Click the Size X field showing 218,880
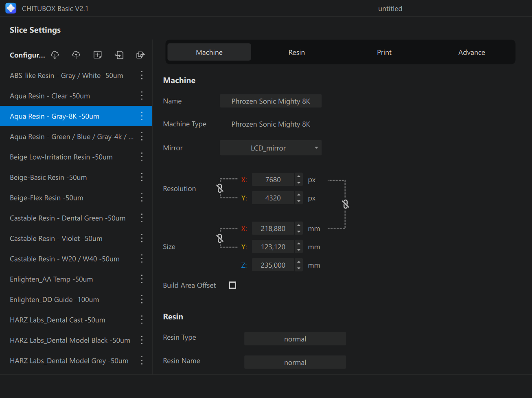 tap(273, 229)
